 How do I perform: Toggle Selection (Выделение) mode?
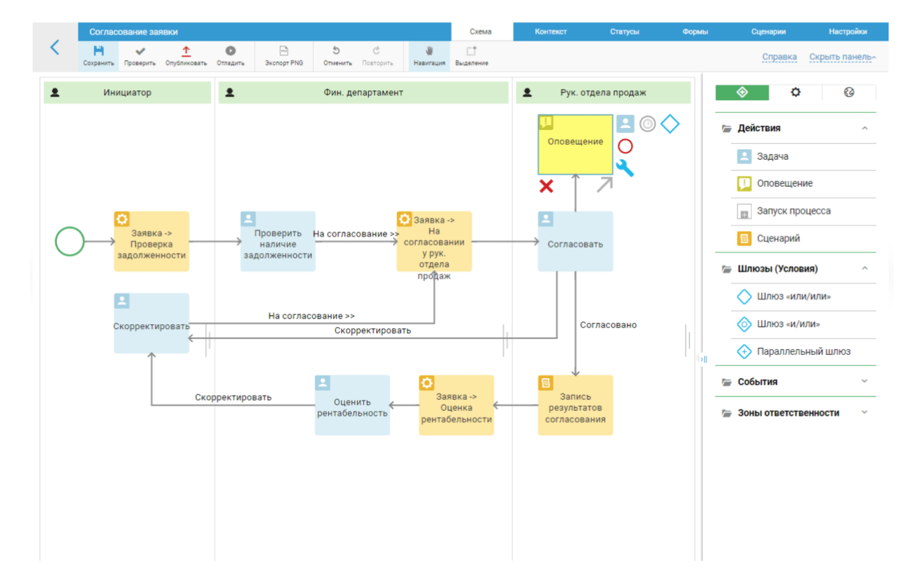coord(471,51)
